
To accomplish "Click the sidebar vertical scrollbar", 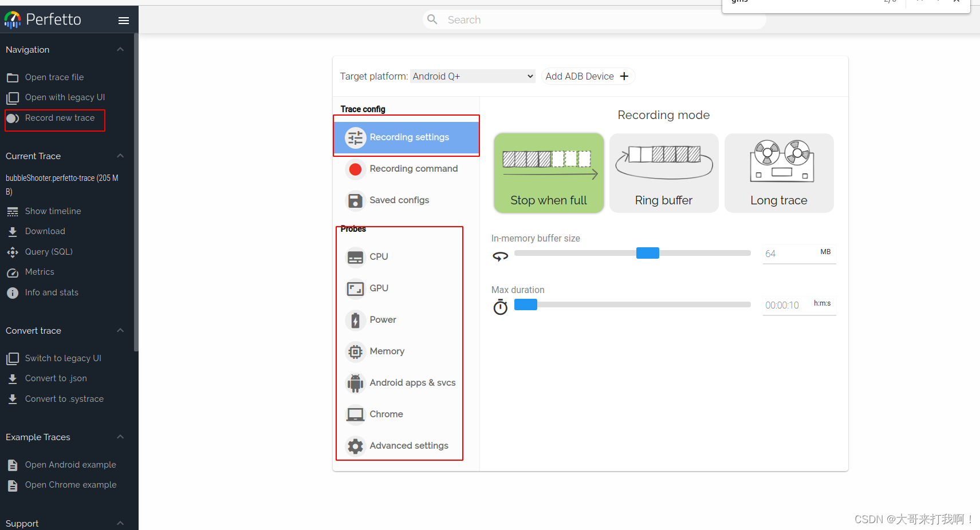I will [x=136, y=192].
